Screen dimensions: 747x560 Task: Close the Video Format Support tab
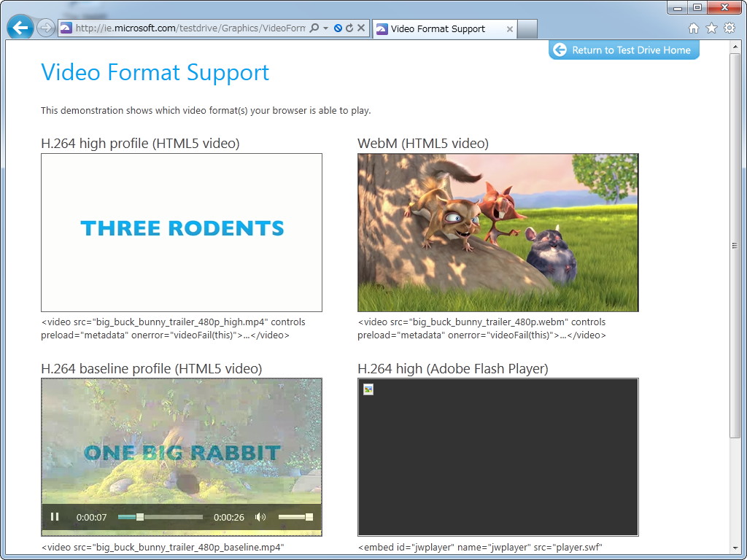(x=509, y=29)
